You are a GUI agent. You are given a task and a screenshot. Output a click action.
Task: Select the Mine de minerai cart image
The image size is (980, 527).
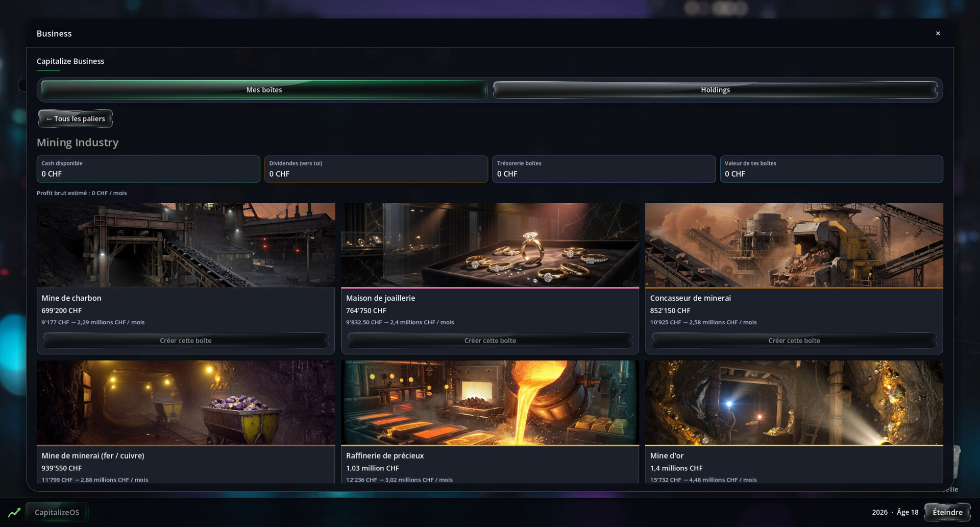point(186,402)
